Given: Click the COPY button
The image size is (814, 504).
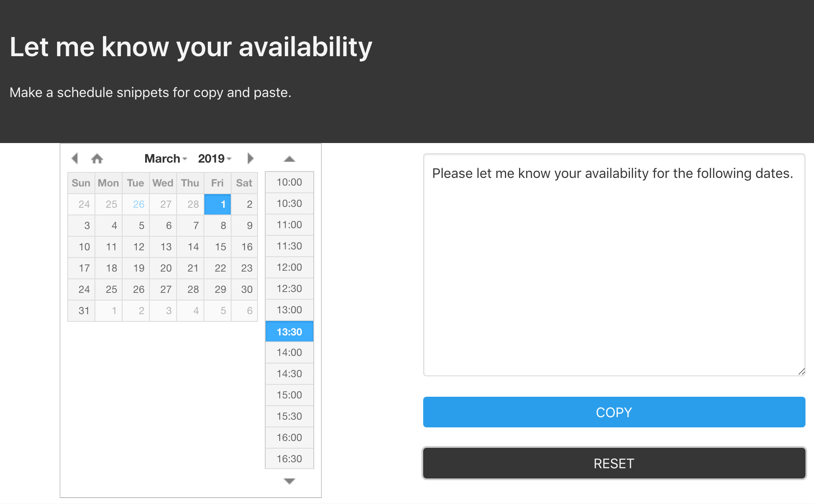Looking at the screenshot, I should 613,412.
